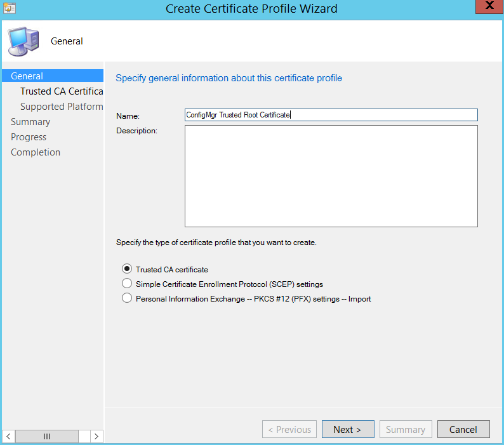The image size is (504, 445).
Task: Click the wizard title bar icon
Action: pos(10,8)
